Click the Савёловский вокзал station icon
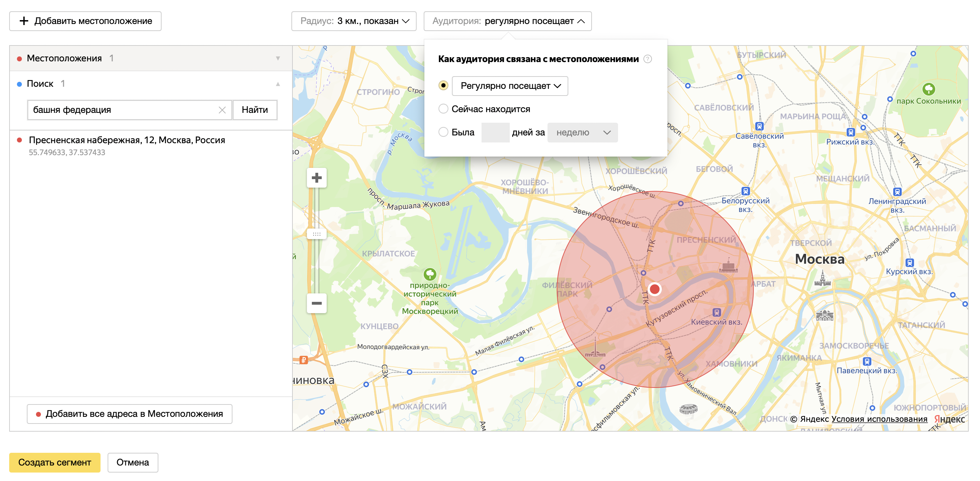980x481 pixels. tap(760, 126)
